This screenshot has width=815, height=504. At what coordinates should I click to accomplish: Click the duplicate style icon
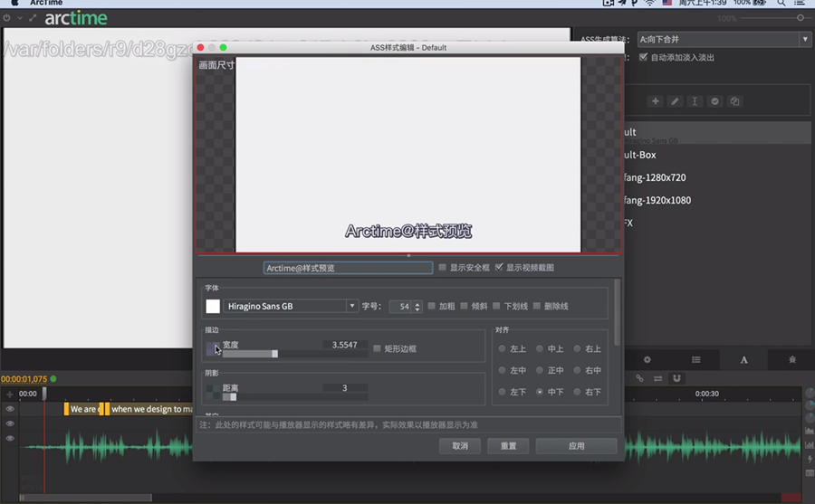coord(734,101)
